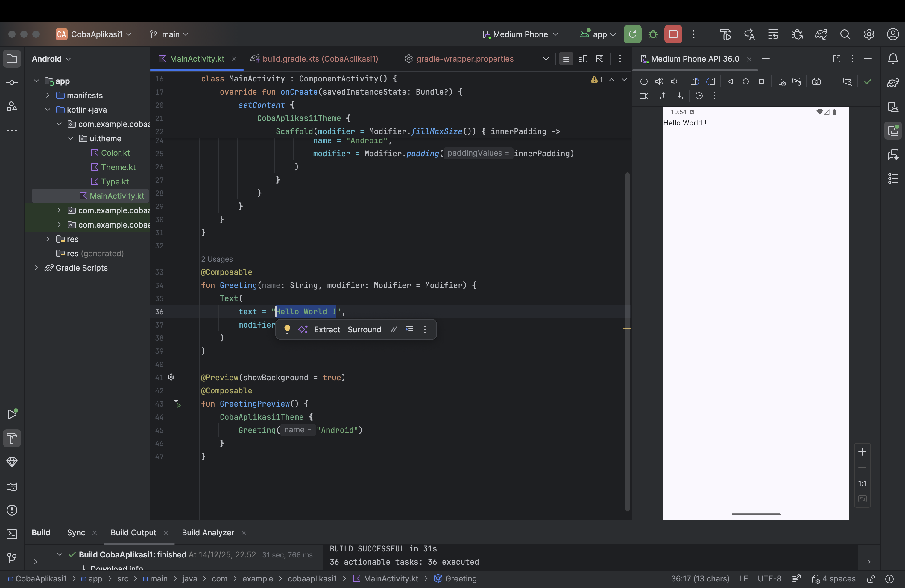The image size is (905, 588).
Task: Open the Terminal tool window
Action: 12,534
